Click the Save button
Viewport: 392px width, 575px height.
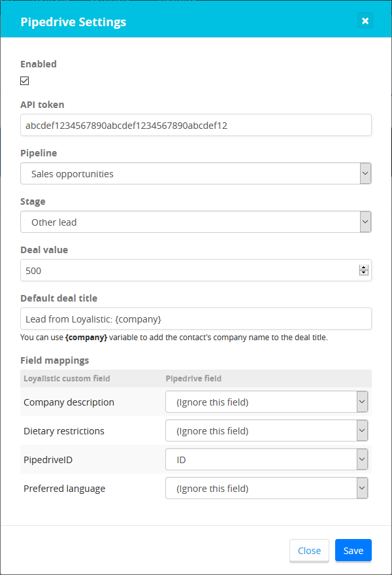point(353,550)
